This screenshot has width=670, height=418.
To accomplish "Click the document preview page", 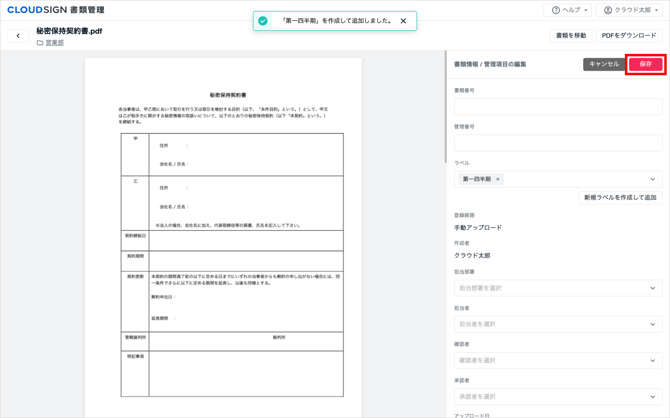I will pyautogui.click(x=223, y=238).
